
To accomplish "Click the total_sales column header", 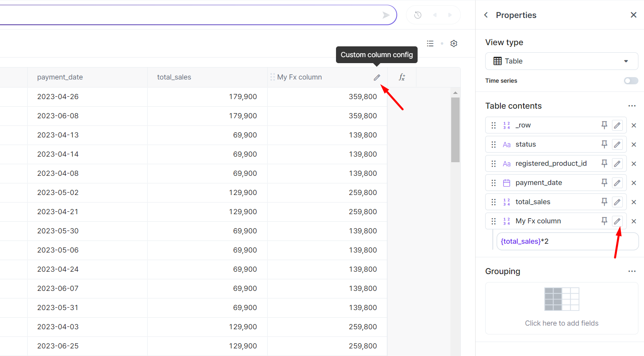I will (174, 77).
